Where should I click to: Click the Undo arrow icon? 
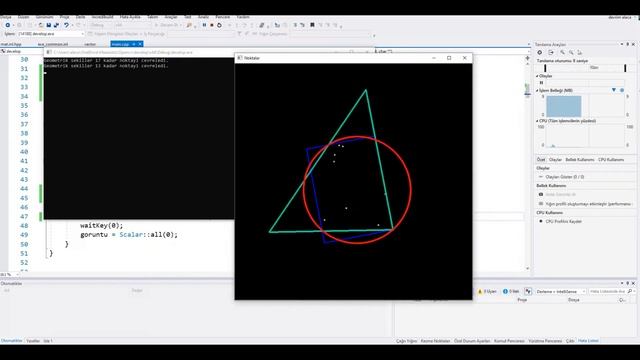coord(66,25)
